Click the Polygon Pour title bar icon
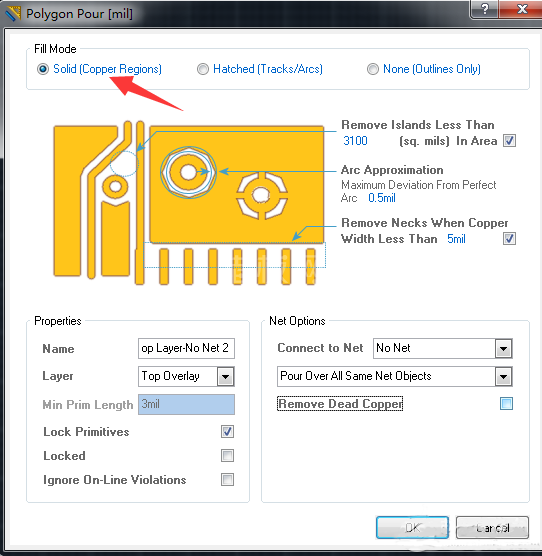This screenshot has width=542, height=556. [13, 13]
